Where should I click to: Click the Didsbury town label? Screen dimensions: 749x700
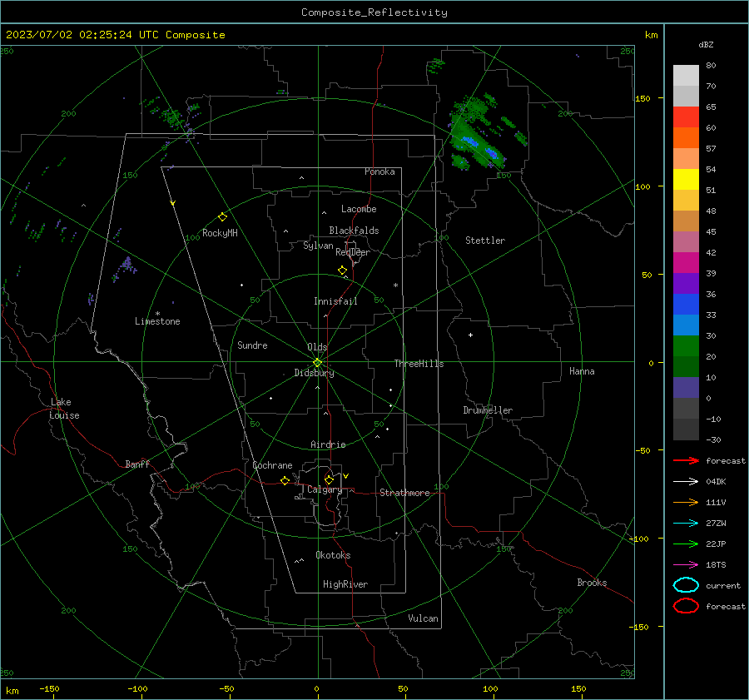pos(314,373)
